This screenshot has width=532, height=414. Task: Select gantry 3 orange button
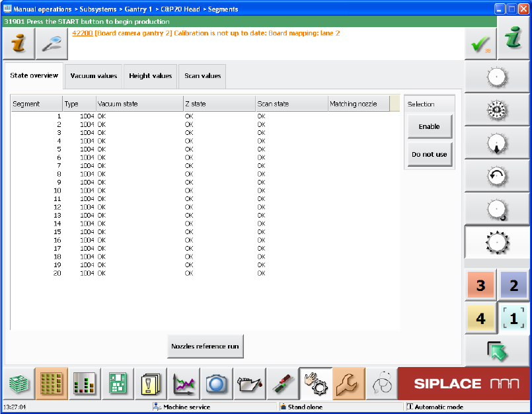[x=480, y=285]
